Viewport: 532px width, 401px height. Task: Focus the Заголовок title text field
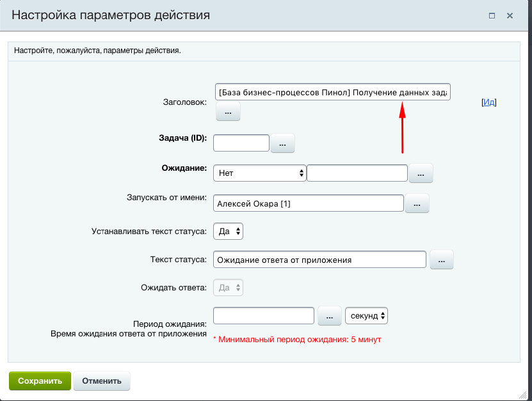tap(332, 92)
